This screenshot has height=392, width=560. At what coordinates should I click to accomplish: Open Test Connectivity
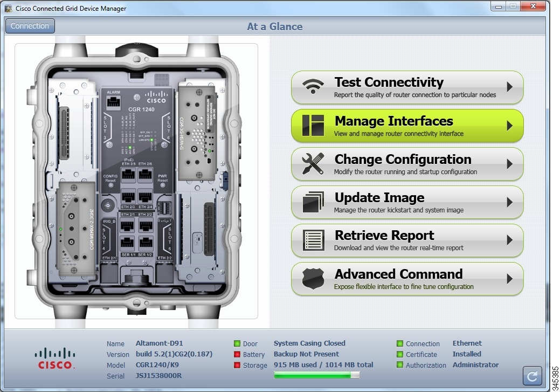[407, 87]
